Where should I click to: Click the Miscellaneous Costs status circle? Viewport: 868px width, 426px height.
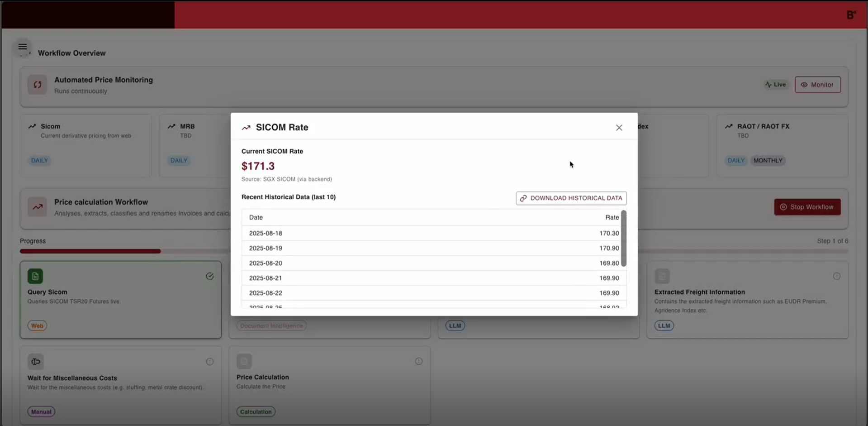[210, 362]
